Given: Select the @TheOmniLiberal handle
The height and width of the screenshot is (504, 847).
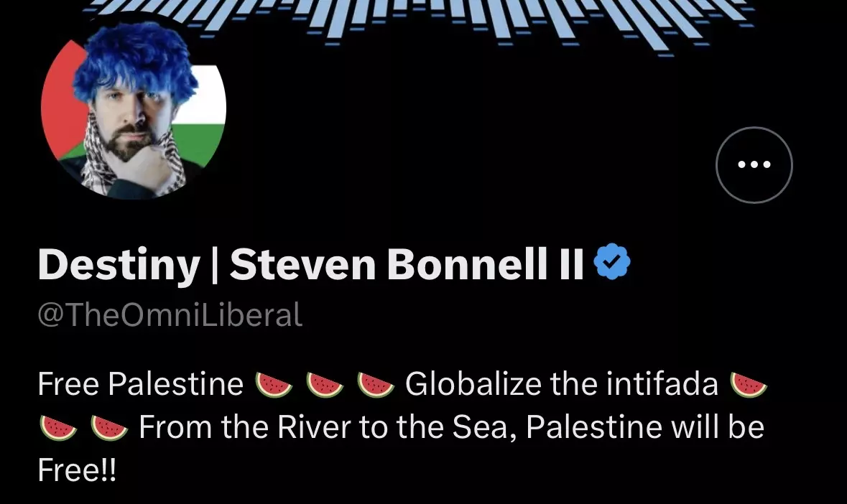Looking at the screenshot, I should (170, 314).
